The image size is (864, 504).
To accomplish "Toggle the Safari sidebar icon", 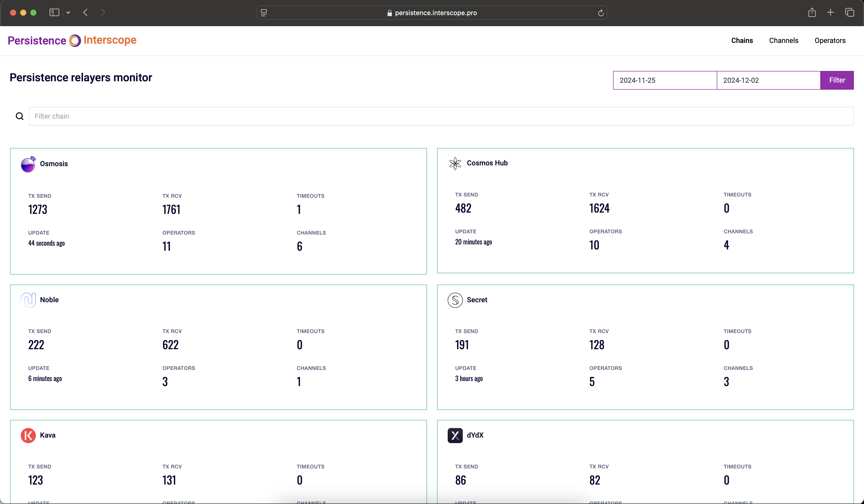I will click(x=54, y=13).
